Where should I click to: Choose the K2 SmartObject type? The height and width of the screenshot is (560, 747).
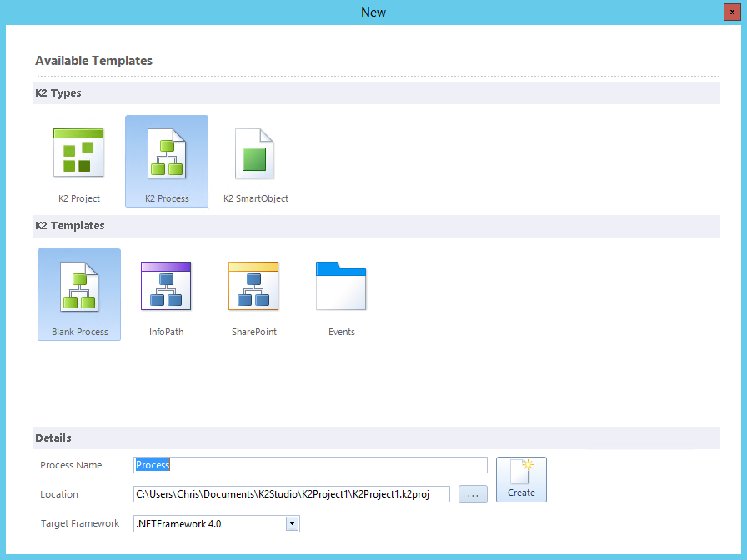pyautogui.click(x=255, y=162)
